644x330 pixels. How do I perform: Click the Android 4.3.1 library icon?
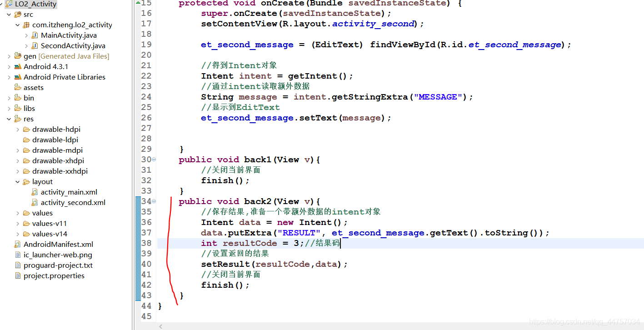(18, 67)
